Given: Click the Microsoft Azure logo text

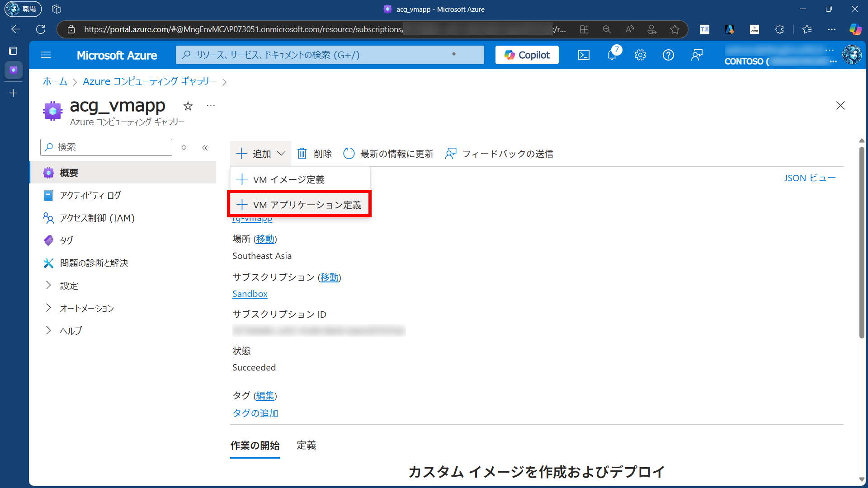Looking at the screenshot, I should click(117, 55).
